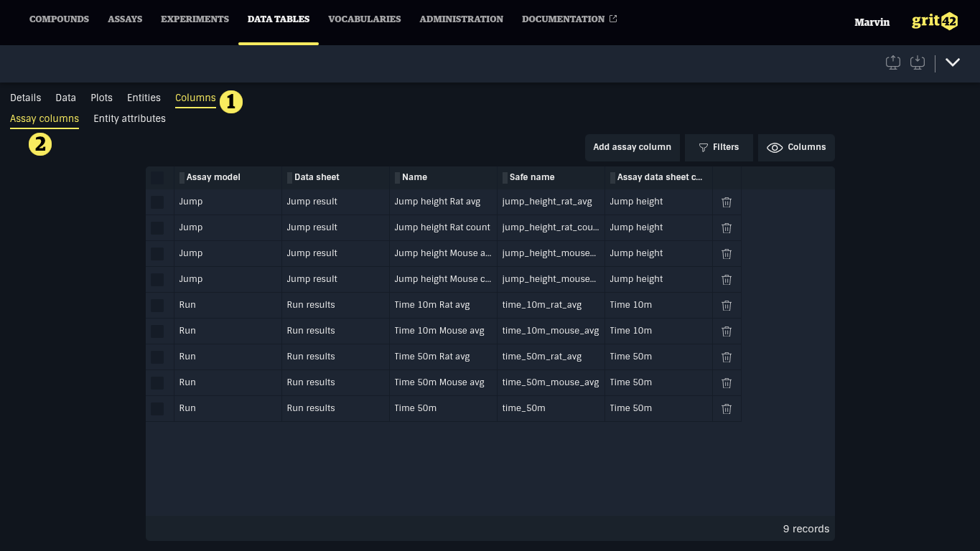The height and width of the screenshot is (551, 980).
Task: Remove the Time 10m Mouse avg column
Action: coord(726,331)
